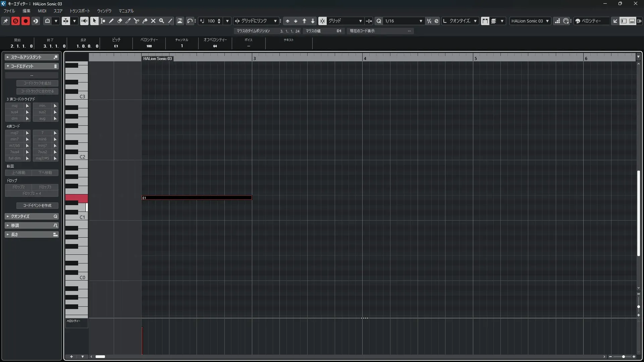
Task: Click the maj triad chord button
Action: coord(14,106)
